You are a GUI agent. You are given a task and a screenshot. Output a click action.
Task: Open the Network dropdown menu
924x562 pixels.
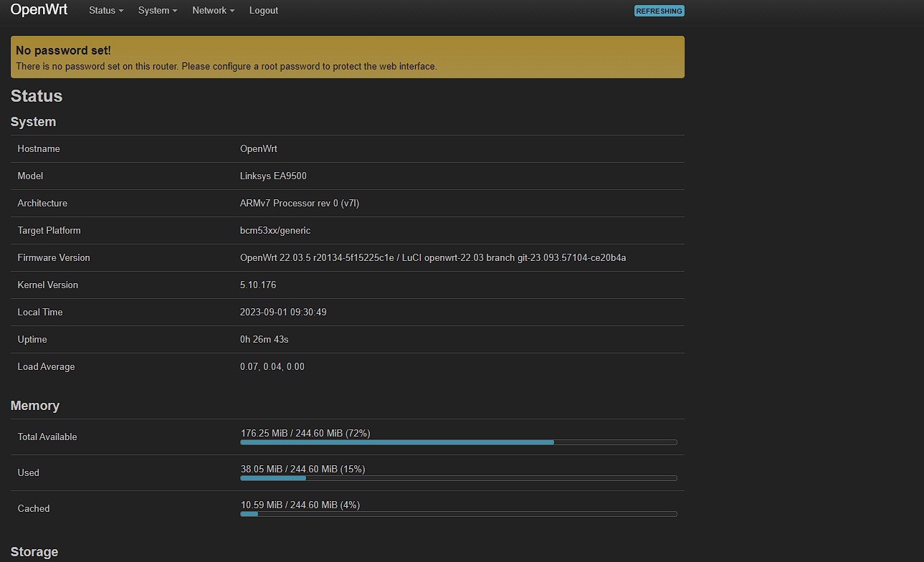point(213,11)
